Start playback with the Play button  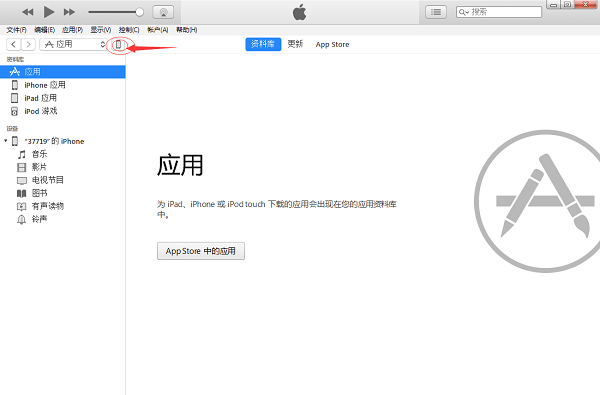(49, 12)
